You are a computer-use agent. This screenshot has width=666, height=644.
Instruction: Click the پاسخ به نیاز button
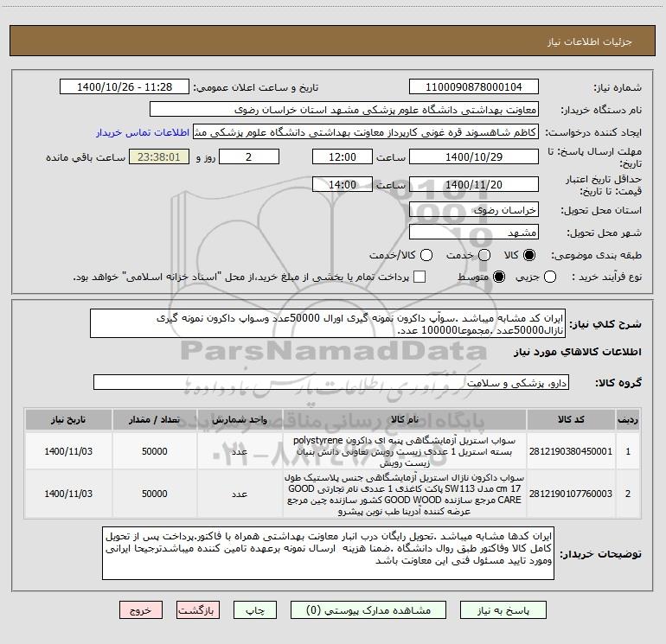tap(503, 610)
